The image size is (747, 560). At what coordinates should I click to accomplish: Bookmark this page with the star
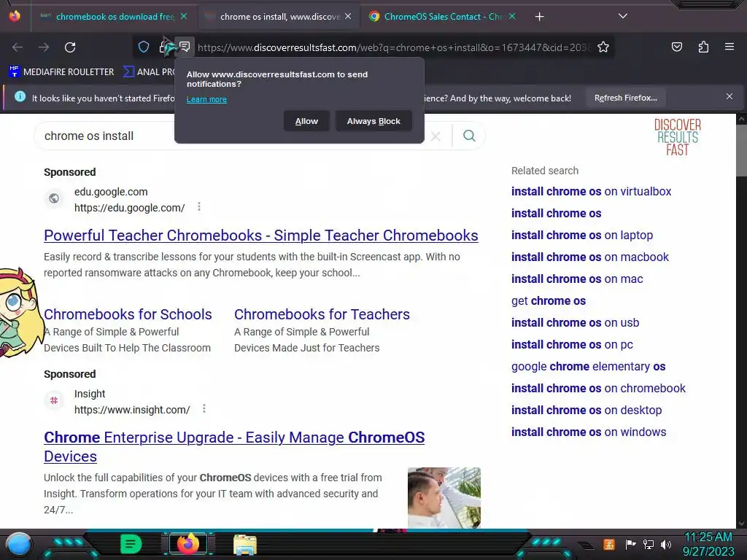[603, 47]
